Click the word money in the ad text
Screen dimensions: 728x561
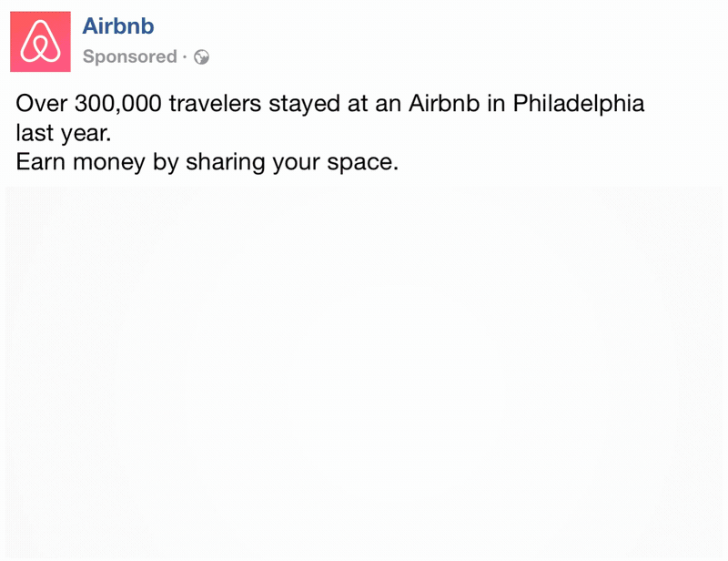(109, 163)
